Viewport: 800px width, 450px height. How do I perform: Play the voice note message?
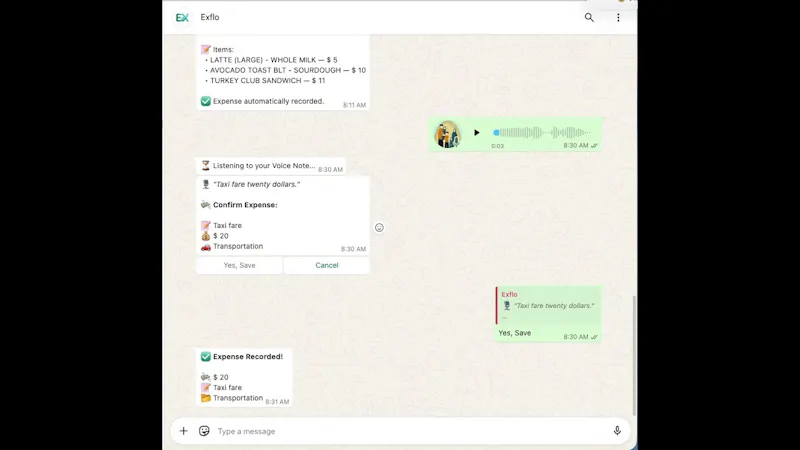point(477,133)
